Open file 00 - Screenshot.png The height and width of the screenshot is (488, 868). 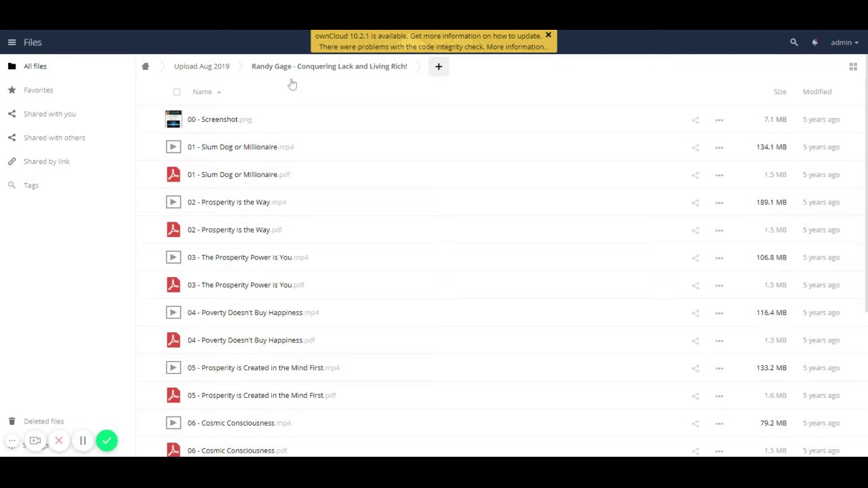coord(220,119)
